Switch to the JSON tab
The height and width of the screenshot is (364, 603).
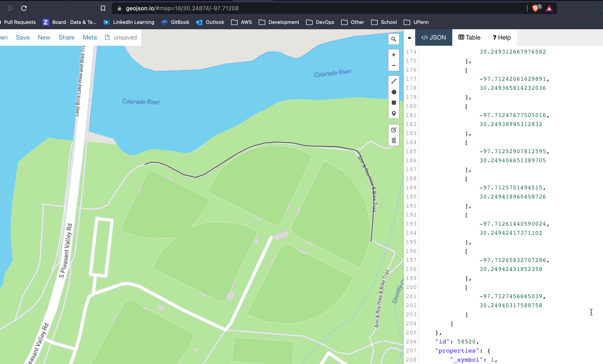click(x=433, y=37)
